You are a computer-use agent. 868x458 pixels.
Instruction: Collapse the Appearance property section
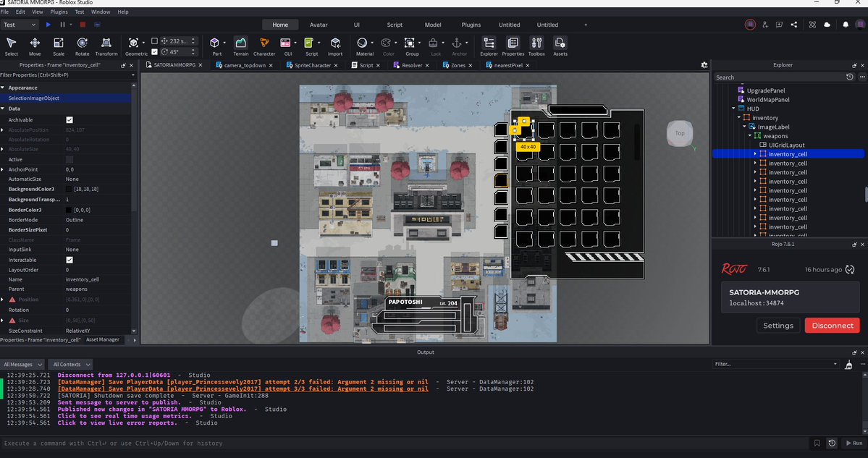click(x=3, y=88)
